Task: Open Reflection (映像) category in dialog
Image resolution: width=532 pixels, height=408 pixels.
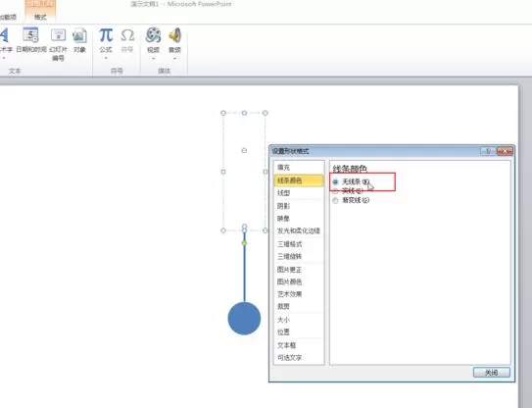Action: (299, 219)
